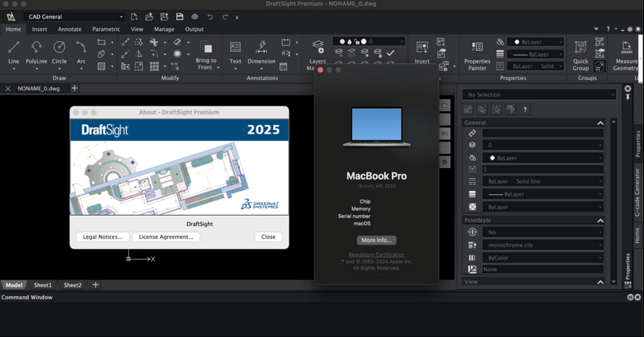
Task: Add a new drawing tab with plus
Action: (75, 88)
